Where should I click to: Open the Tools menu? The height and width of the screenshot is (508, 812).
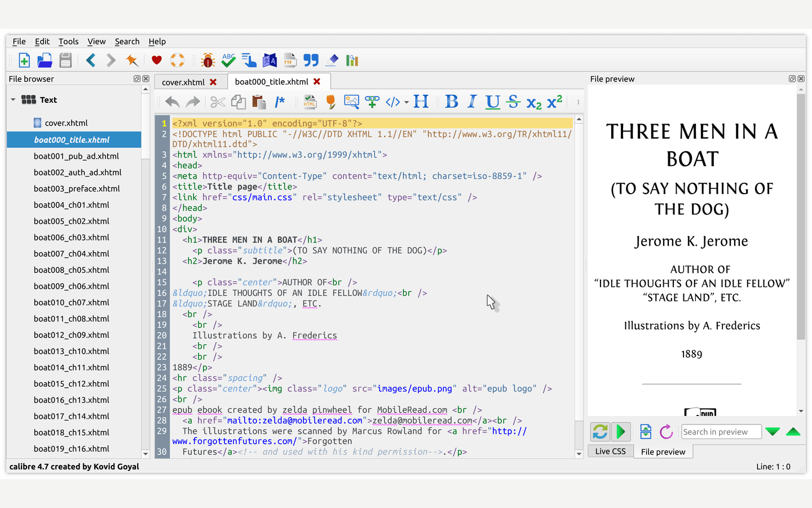[x=69, y=41]
